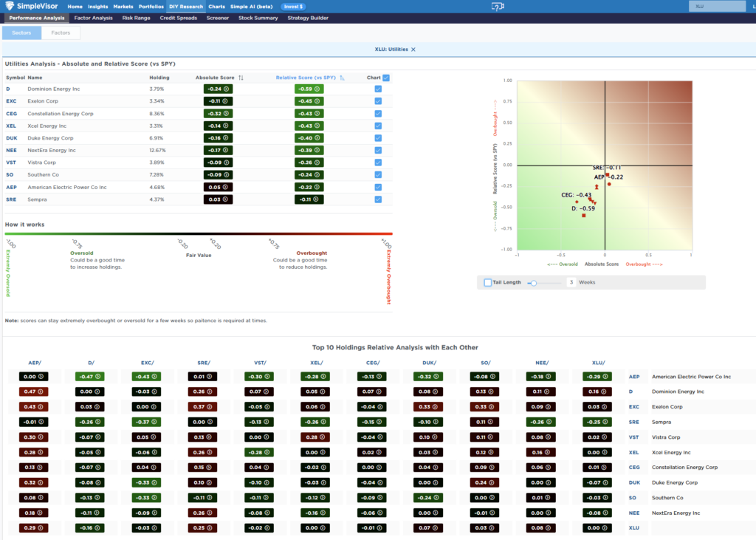Switch to the Factors tab
756x540 pixels.
click(61, 33)
